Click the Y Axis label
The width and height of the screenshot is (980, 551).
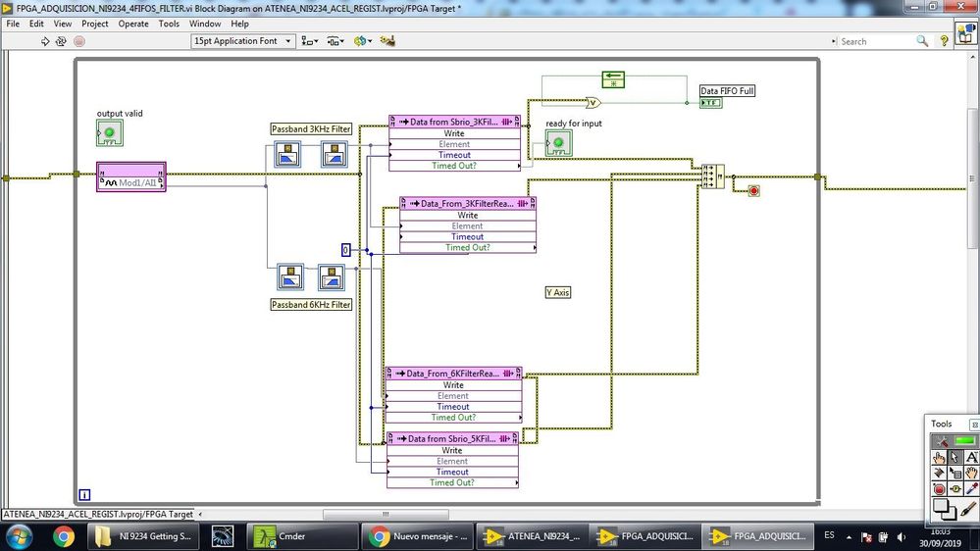pyautogui.click(x=557, y=292)
